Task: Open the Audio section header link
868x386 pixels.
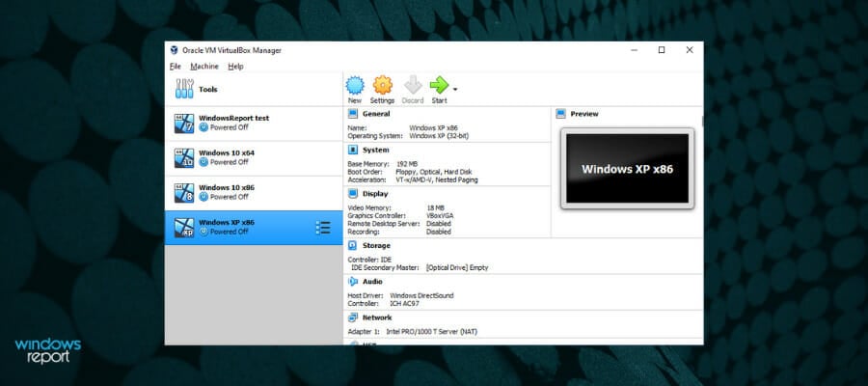Action: click(372, 282)
